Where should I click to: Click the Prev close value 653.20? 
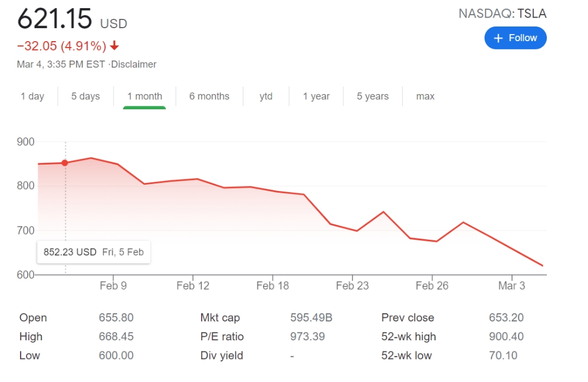pyautogui.click(x=506, y=317)
